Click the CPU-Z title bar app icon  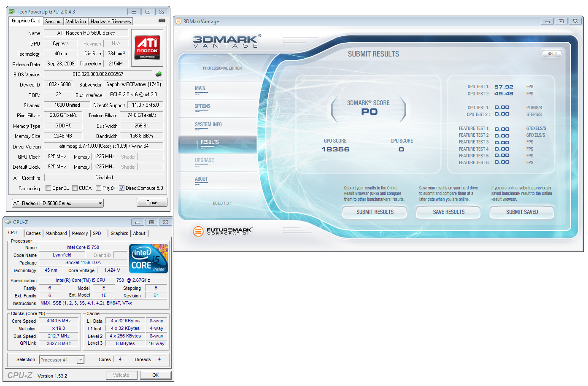click(8, 222)
